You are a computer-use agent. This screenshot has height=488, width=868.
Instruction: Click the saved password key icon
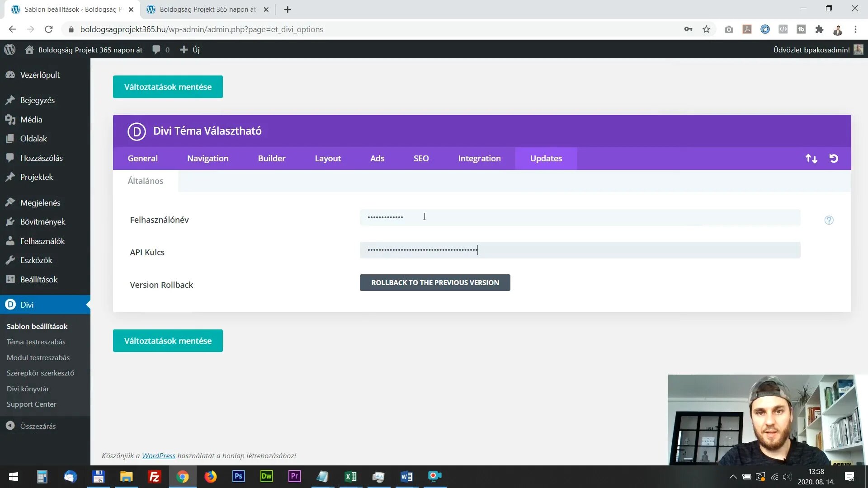point(688,29)
